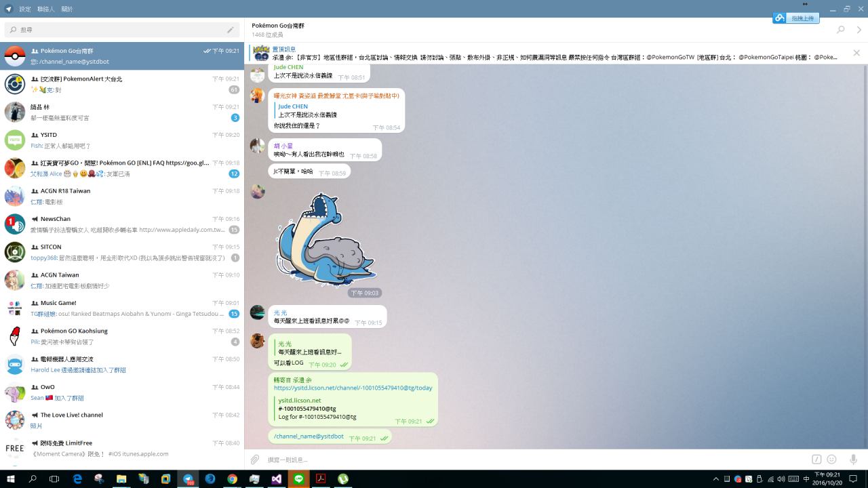Open the 限時免費 LimitFree channel

pyautogui.click(x=122, y=448)
